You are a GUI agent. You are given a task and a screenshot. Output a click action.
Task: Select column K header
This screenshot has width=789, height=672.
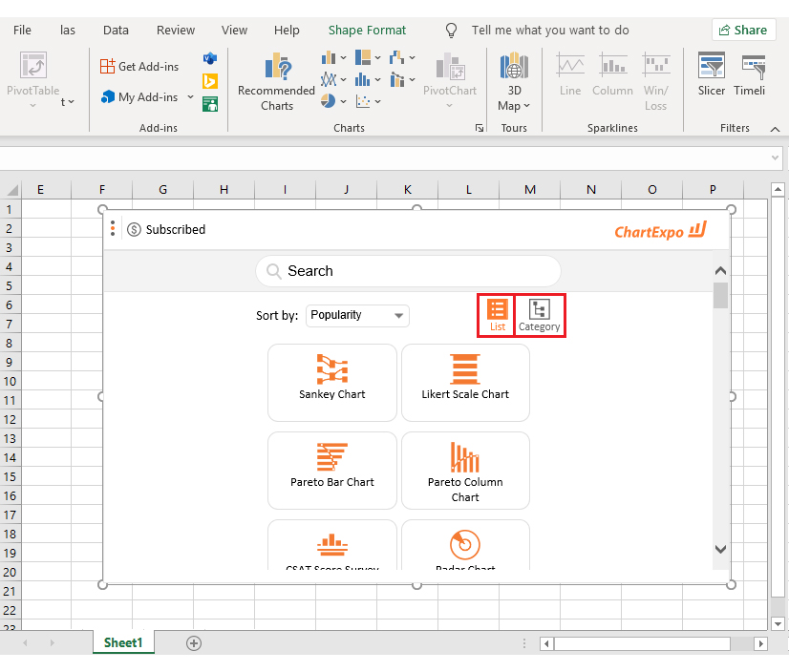click(x=408, y=190)
